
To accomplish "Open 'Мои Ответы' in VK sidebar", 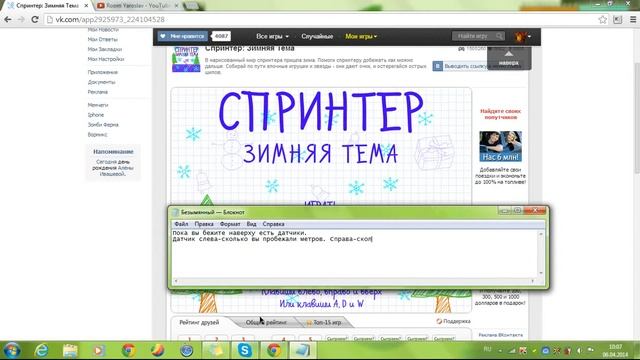I will 102,39.
